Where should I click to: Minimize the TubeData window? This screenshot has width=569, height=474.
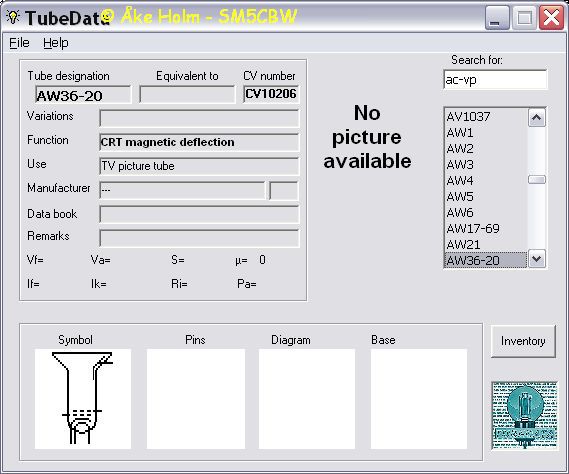497,17
